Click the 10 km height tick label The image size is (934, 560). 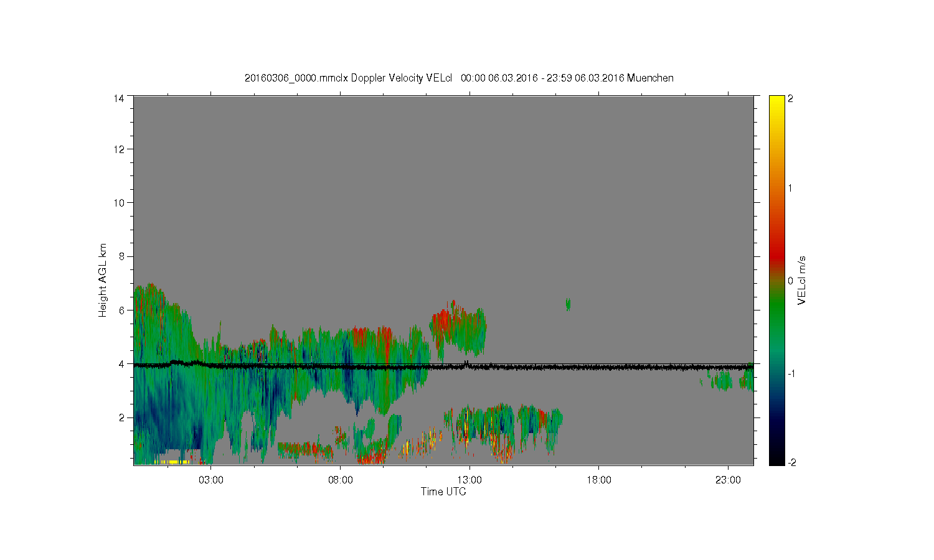point(120,202)
